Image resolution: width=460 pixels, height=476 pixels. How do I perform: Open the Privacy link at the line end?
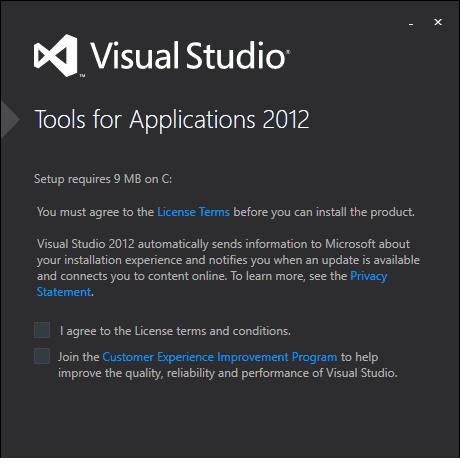[x=369, y=276]
